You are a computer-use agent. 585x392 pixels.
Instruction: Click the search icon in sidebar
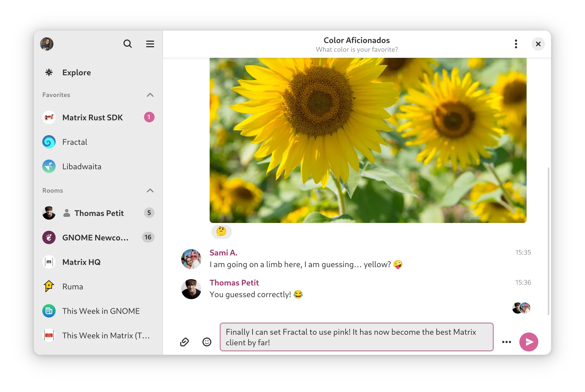point(127,44)
